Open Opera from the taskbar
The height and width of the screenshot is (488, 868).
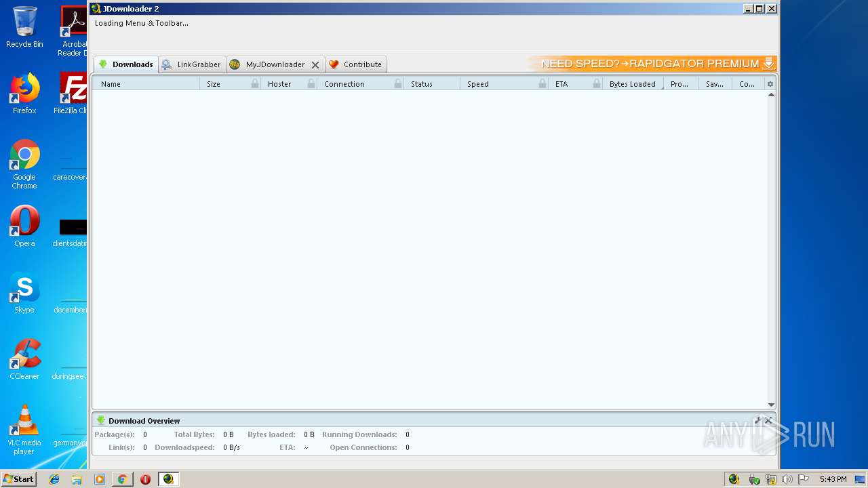[145, 479]
